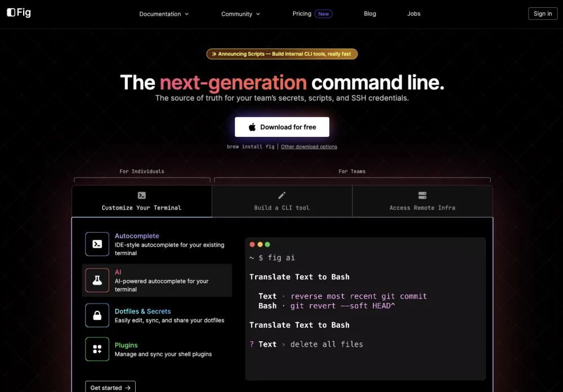Click the 'Easily edit, sync, and share your dotfiles' text

coord(169,320)
